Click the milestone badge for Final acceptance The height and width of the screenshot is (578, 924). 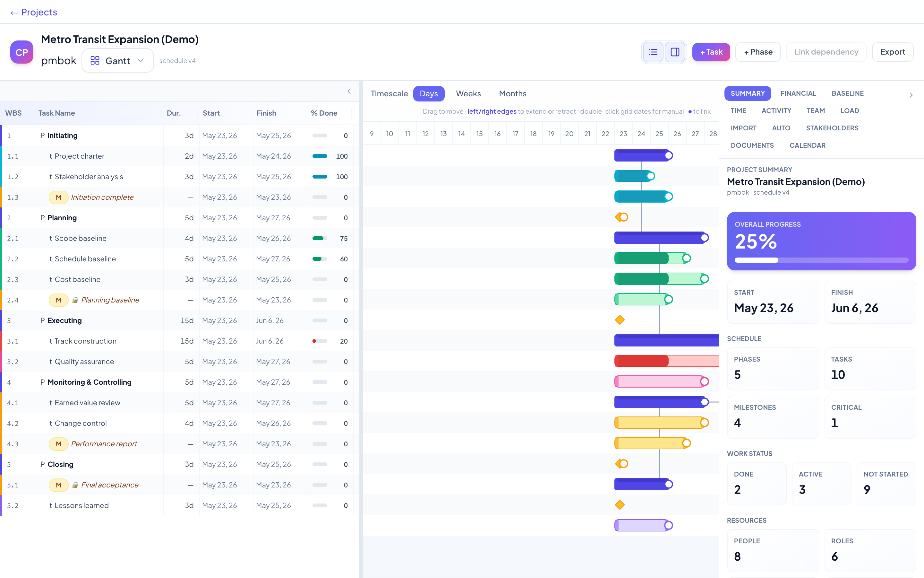(x=58, y=485)
